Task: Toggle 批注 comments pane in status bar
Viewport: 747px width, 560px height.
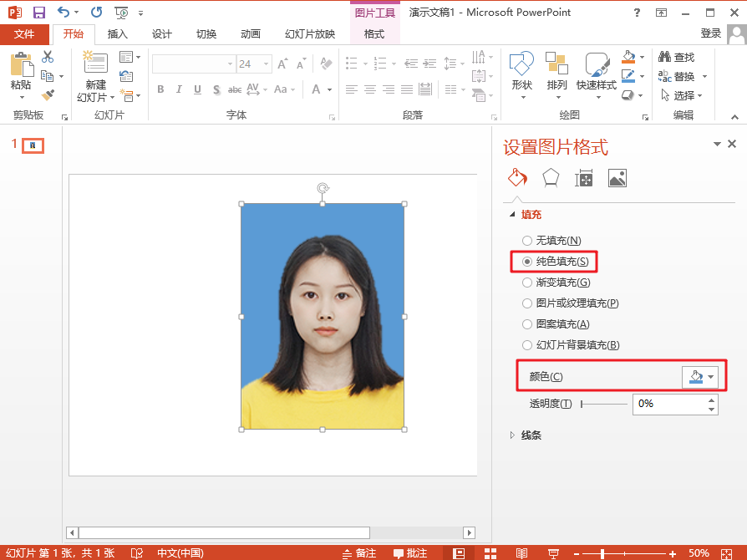Action: coord(410,553)
